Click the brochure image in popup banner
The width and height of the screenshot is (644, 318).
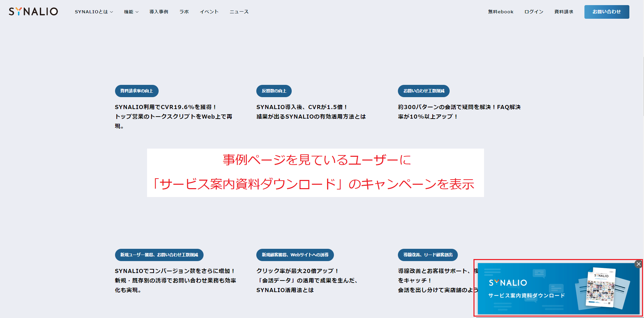click(602, 288)
